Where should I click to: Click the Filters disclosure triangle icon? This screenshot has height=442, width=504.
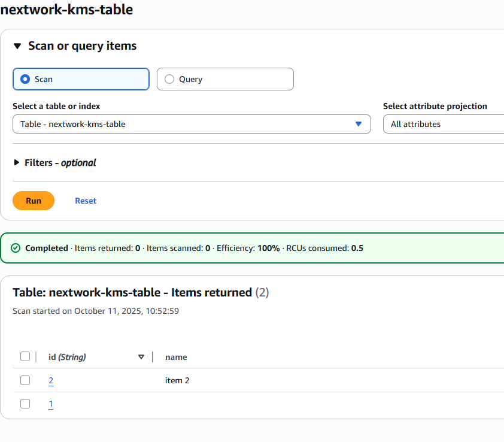coord(17,162)
